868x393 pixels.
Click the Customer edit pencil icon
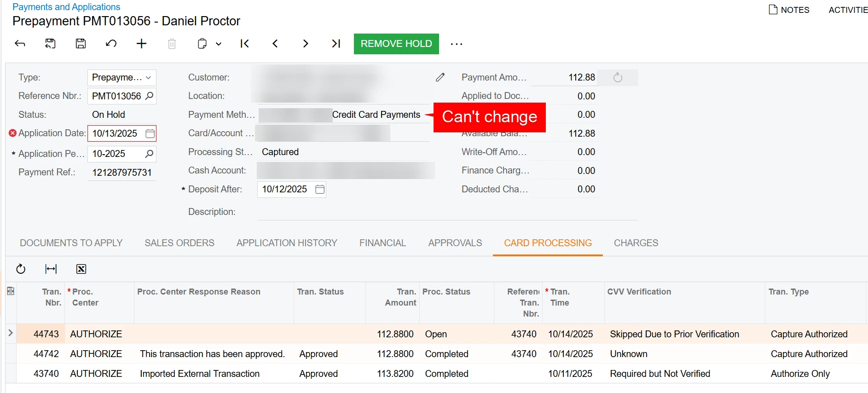point(440,77)
